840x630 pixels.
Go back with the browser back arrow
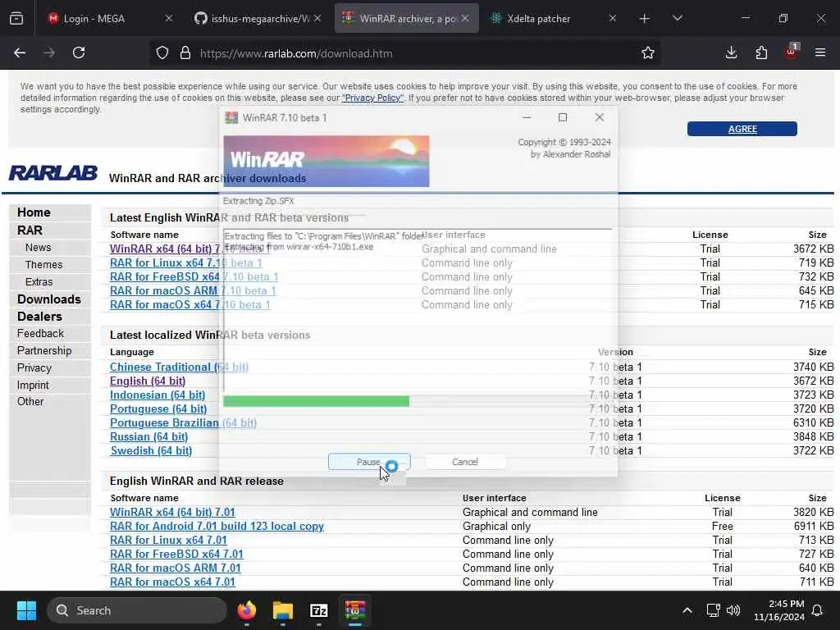[x=20, y=52]
